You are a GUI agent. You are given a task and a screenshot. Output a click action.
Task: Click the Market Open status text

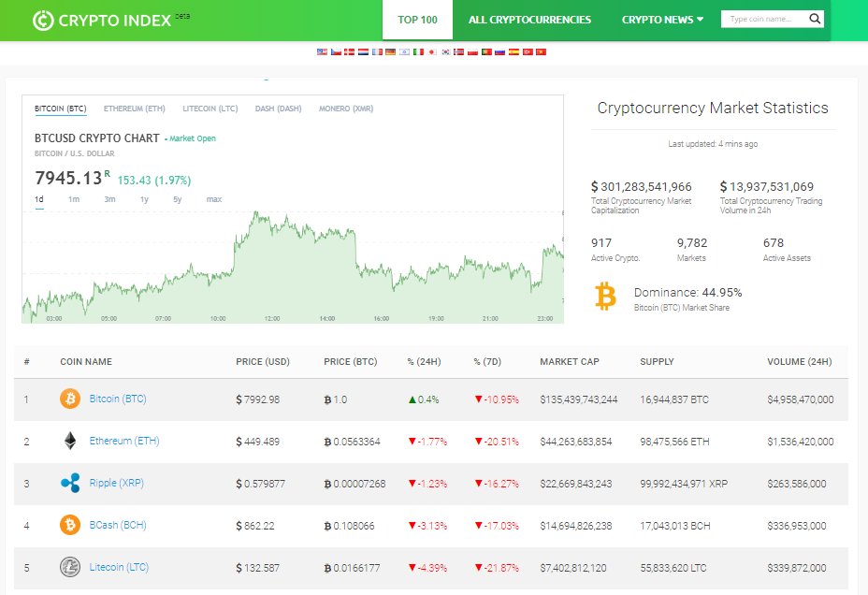pos(192,138)
